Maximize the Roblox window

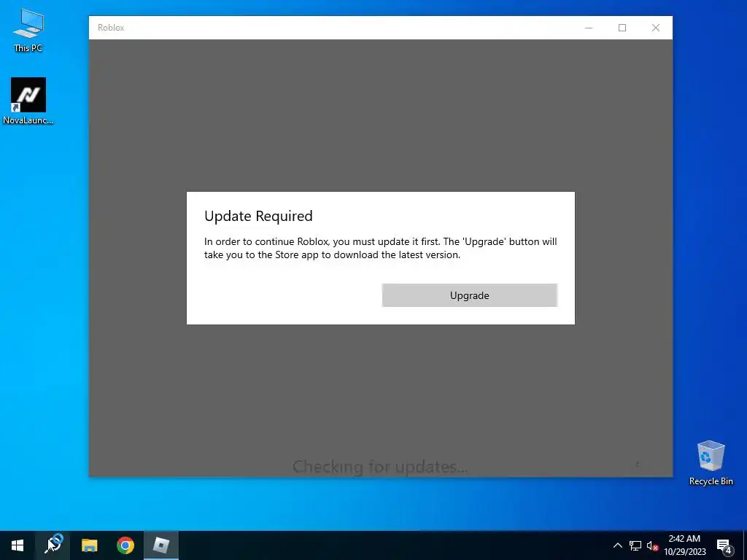coord(622,28)
